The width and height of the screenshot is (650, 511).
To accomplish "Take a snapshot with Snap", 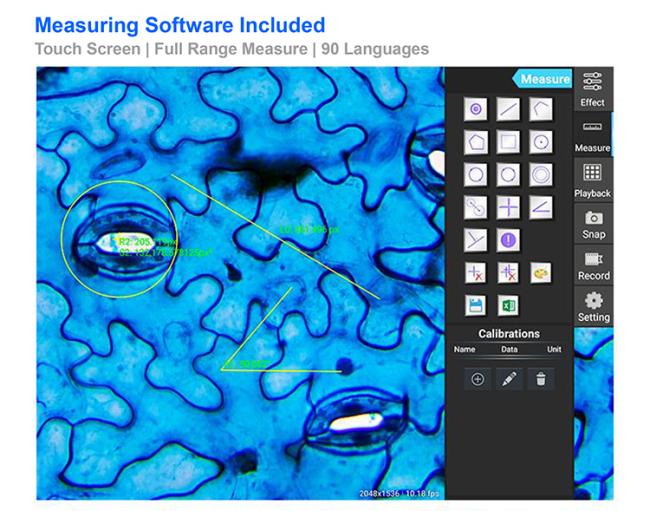I will (593, 224).
